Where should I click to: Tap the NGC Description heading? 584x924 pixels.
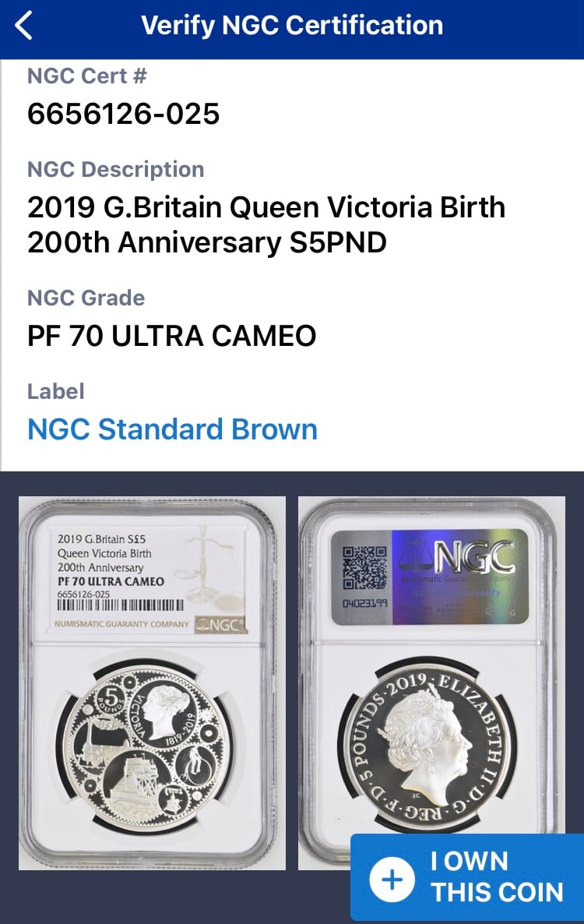click(116, 169)
